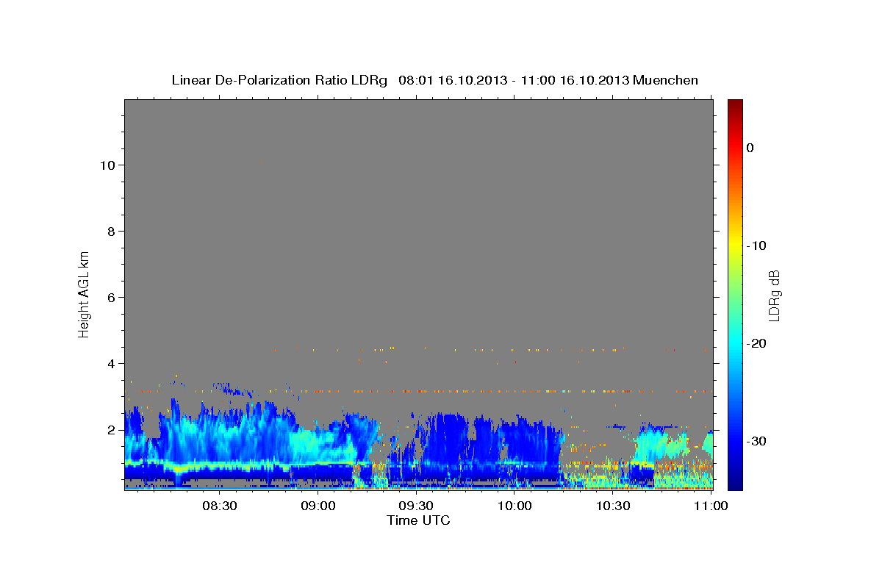Click the height tick label 10
The width and height of the screenshot is (882, 588).
pyautogui.click(x=107, y=165)
